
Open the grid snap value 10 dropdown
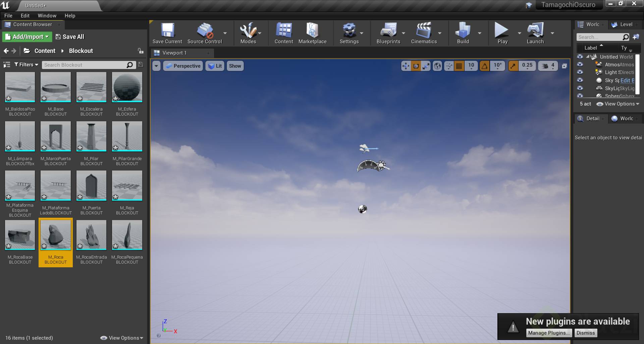471,66
